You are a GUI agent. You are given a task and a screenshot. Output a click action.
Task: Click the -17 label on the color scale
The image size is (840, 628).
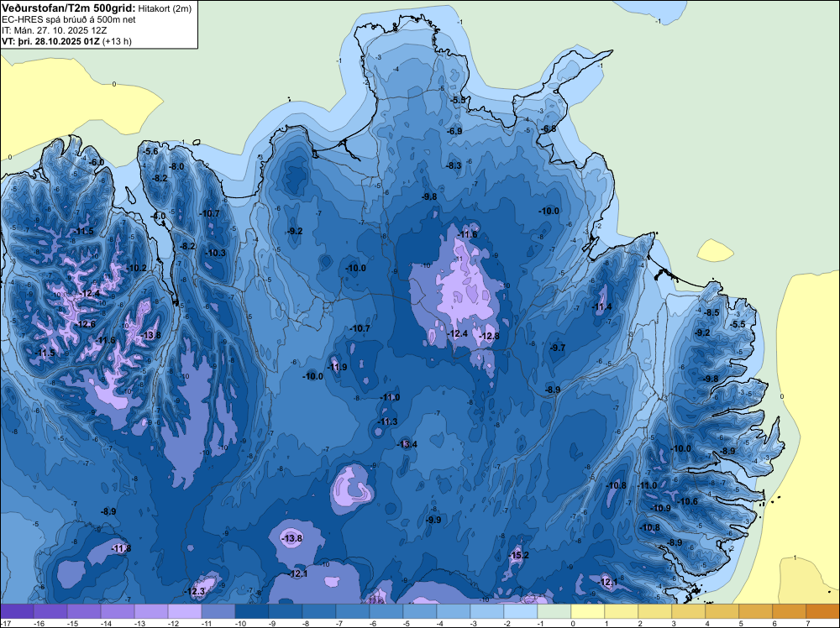(x=5, y=623)
